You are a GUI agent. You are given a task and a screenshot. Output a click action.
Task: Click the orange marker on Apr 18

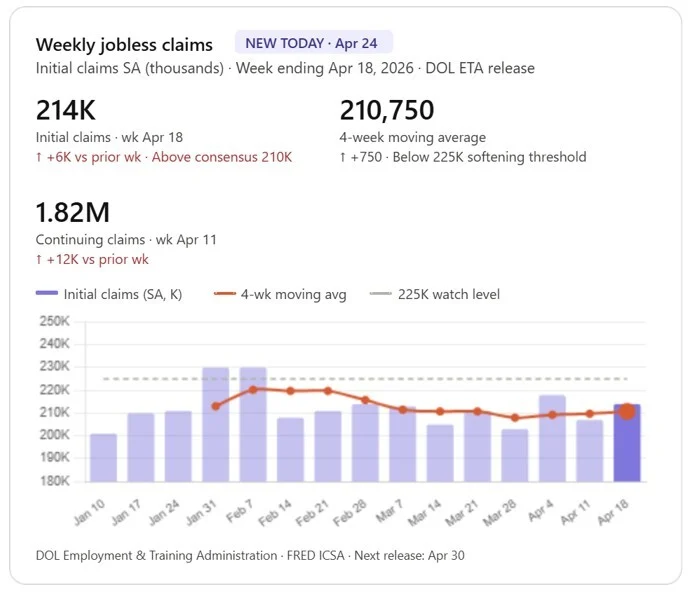pyautogui.click(x=627, y=411)
